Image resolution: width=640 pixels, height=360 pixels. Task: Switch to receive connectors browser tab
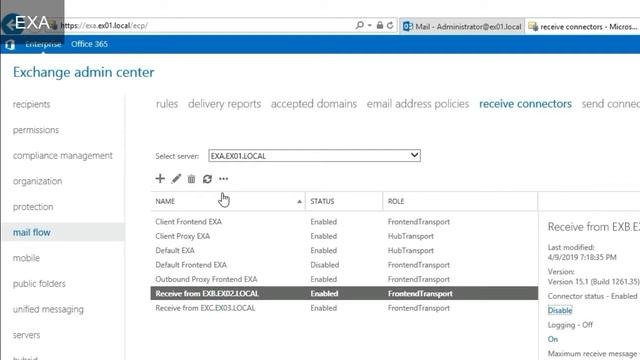583,27
